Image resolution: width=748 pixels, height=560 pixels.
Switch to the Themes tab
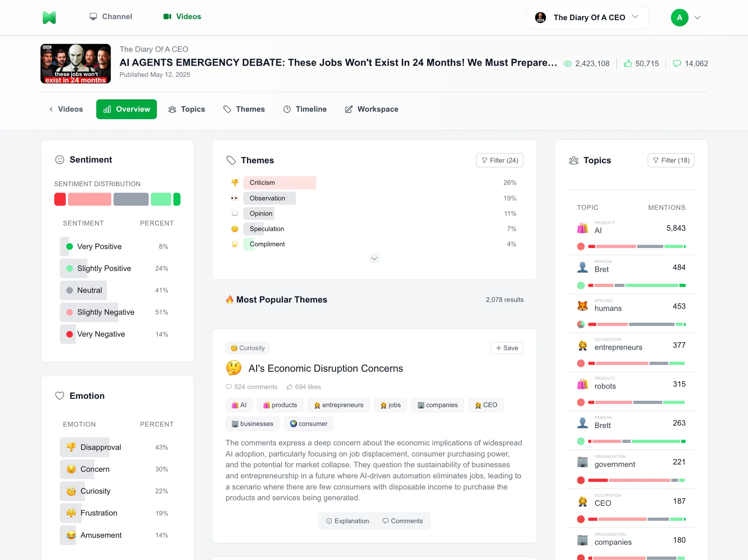coord(244,109)
